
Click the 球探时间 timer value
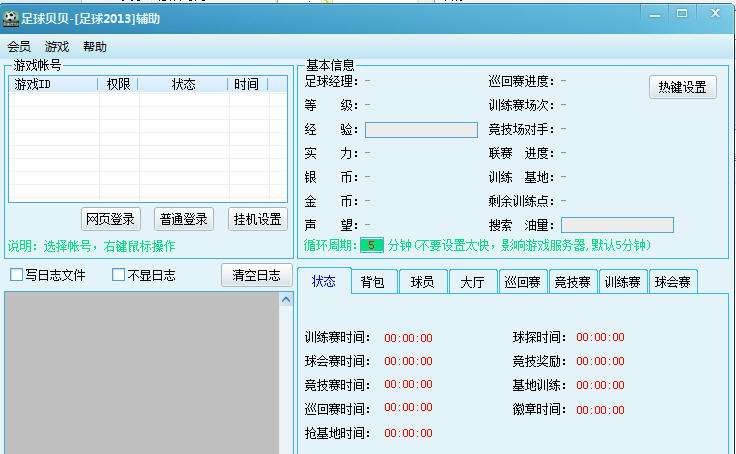600,337
